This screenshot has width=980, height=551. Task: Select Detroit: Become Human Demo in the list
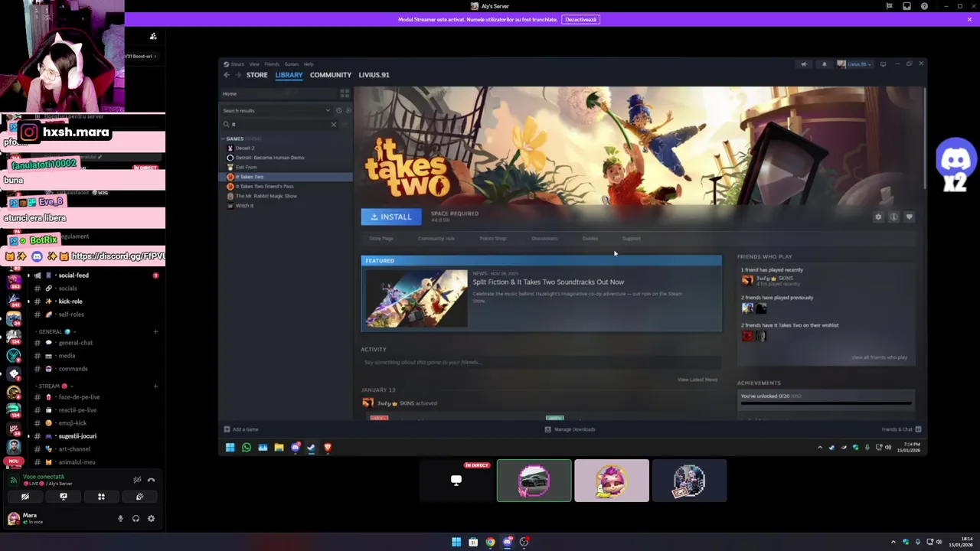[269, 158]
